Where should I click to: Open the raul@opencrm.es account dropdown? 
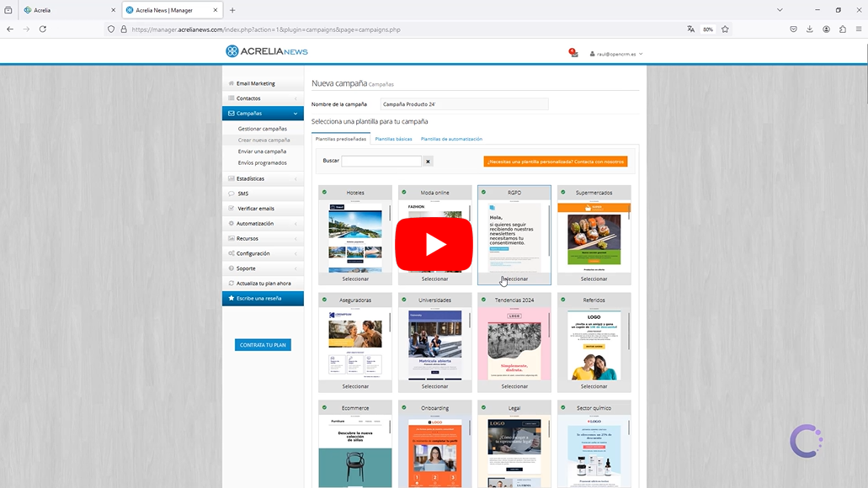tap(616, 54)
